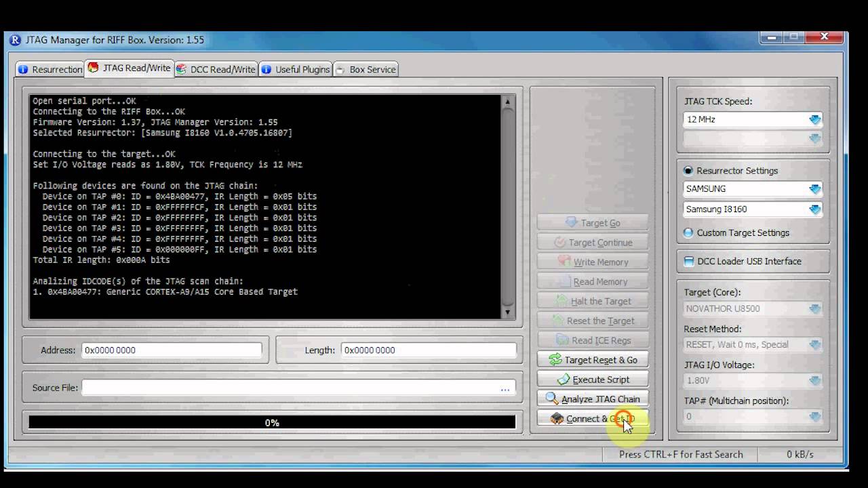Click the Target Go button
Viewport: 868px width, 488px height.
(x=593, y=222)
